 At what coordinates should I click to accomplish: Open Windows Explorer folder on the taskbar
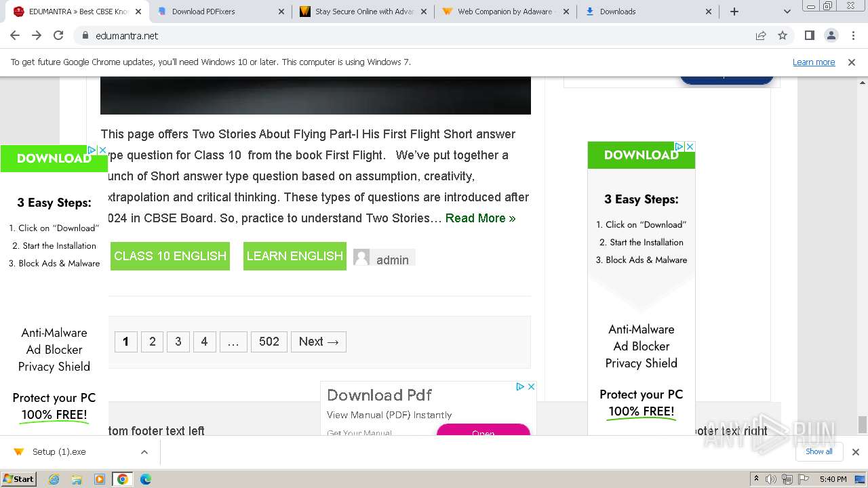(x=77, y=479)
